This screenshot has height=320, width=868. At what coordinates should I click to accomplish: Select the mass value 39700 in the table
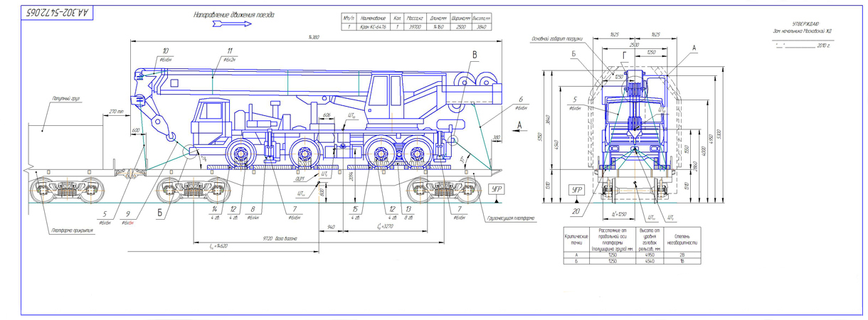coord(414,26)
